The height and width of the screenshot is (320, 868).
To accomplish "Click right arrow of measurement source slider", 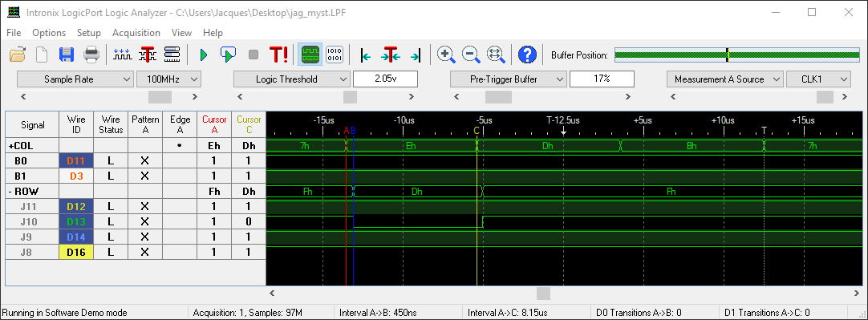I will [844, 96].
